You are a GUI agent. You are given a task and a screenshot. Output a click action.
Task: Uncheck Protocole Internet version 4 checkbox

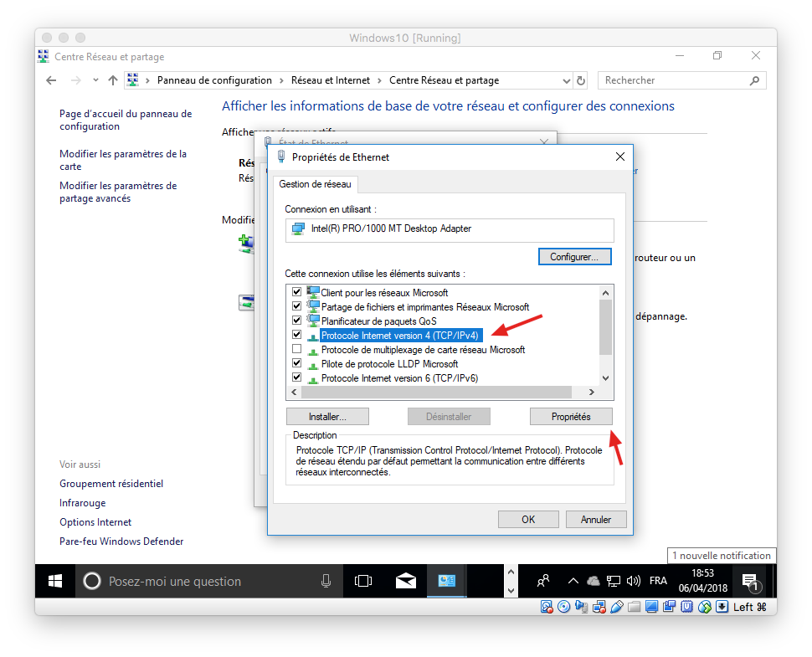pos(296,335)
